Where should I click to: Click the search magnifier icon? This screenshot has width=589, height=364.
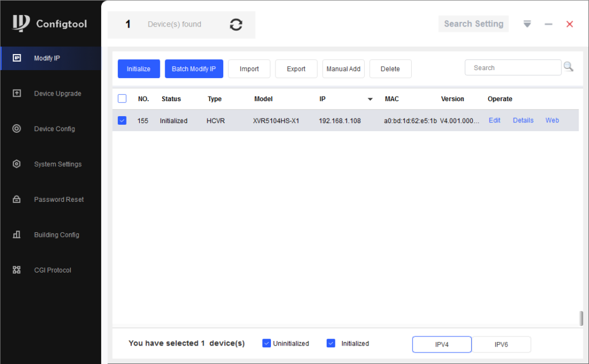568,67
